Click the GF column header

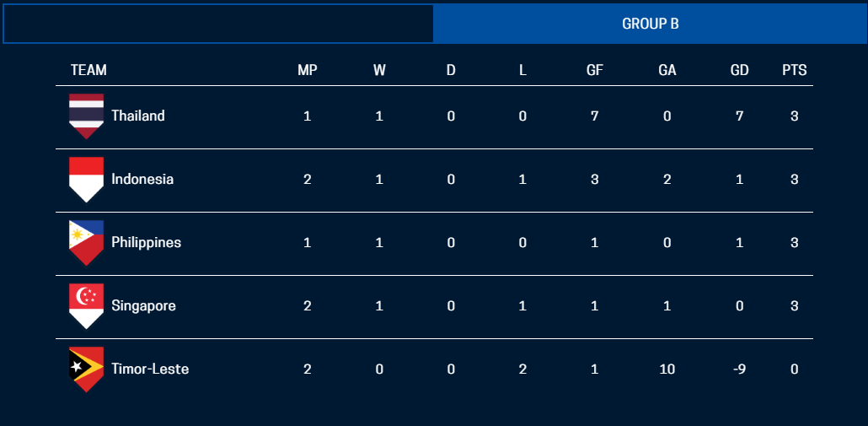[x=595, y=70]
